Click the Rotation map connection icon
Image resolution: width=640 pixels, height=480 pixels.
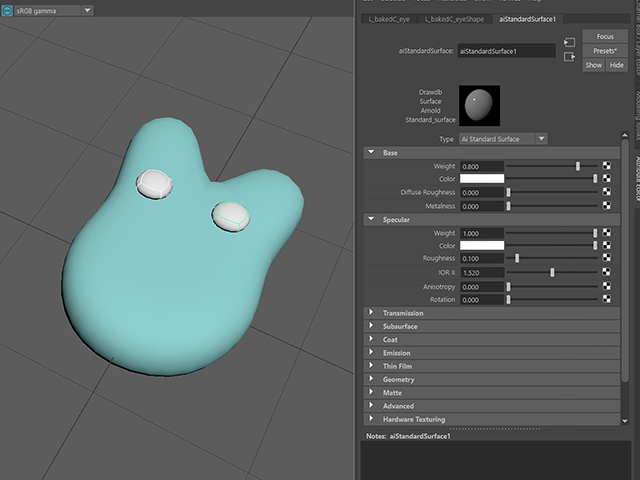(607, 299)
